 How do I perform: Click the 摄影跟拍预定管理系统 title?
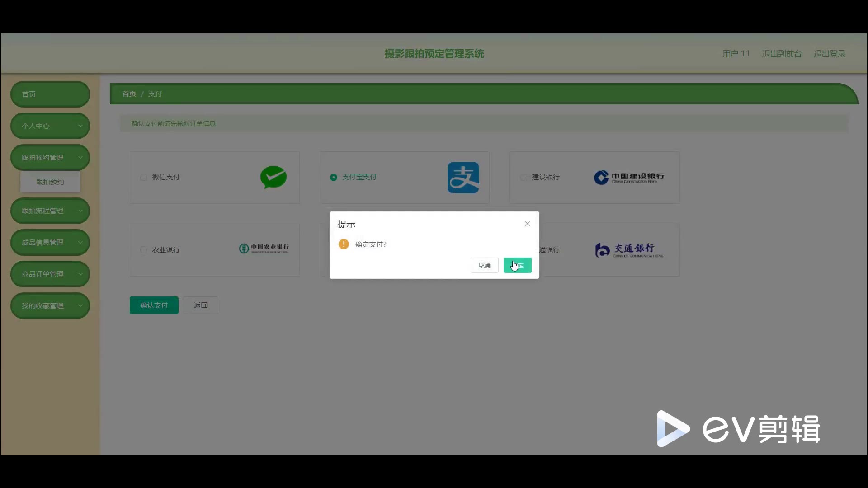click(x=434, y=54)
